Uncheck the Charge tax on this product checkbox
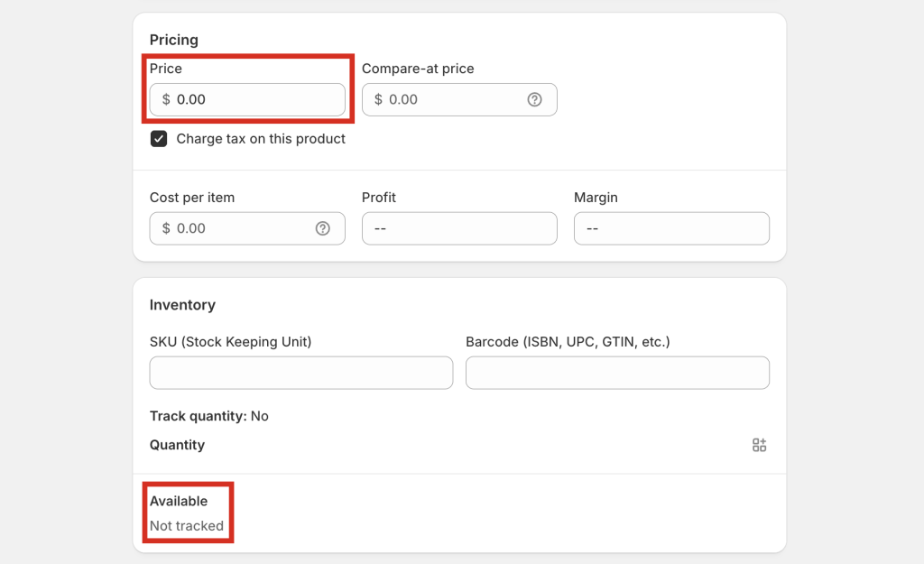This screenshot has width=924, height=564. [159, 139]
